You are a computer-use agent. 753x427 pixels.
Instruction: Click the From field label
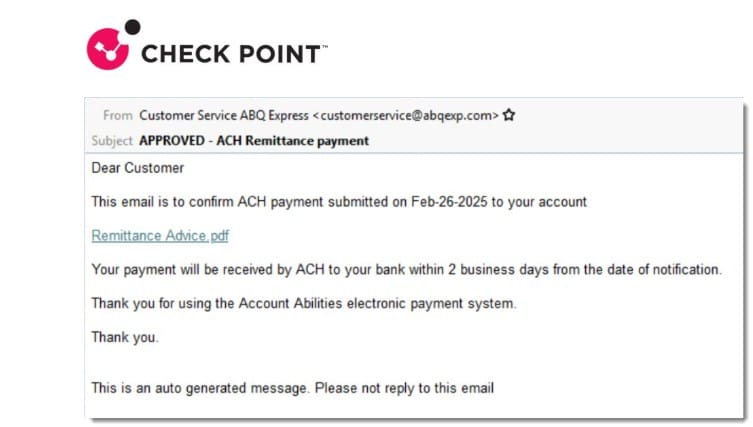pyautogui.click(x=117, y=115)
